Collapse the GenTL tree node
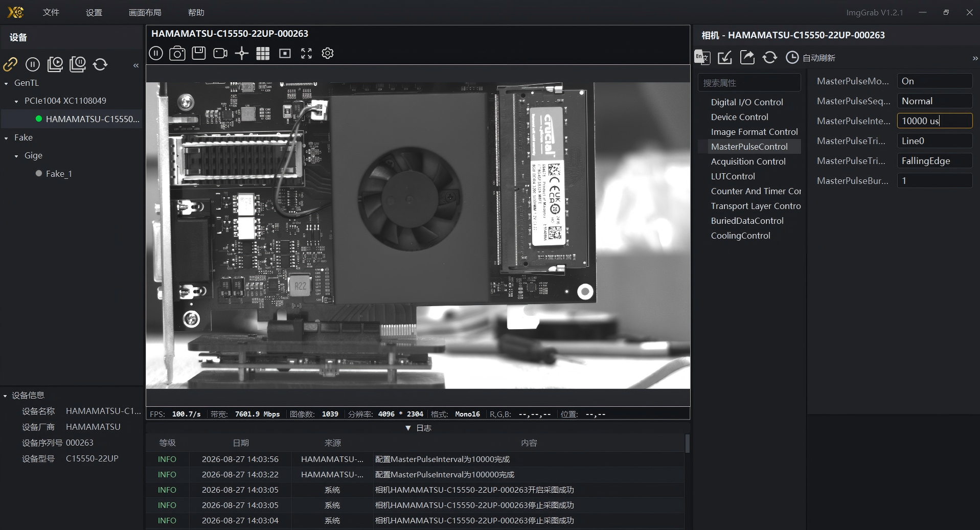Screen dimensions: 980x530 (6, 83)
